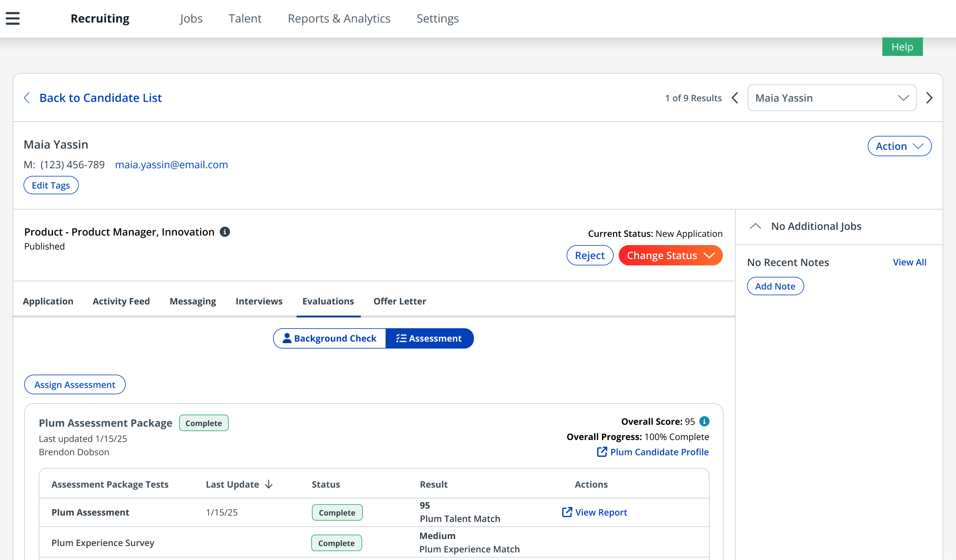Open Reports & Analytics menu

pyautogui.click(x=339, y=18)
